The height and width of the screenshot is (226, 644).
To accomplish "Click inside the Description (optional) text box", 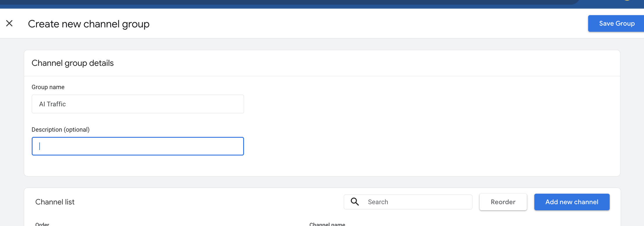I will click(x=138, y=146).
